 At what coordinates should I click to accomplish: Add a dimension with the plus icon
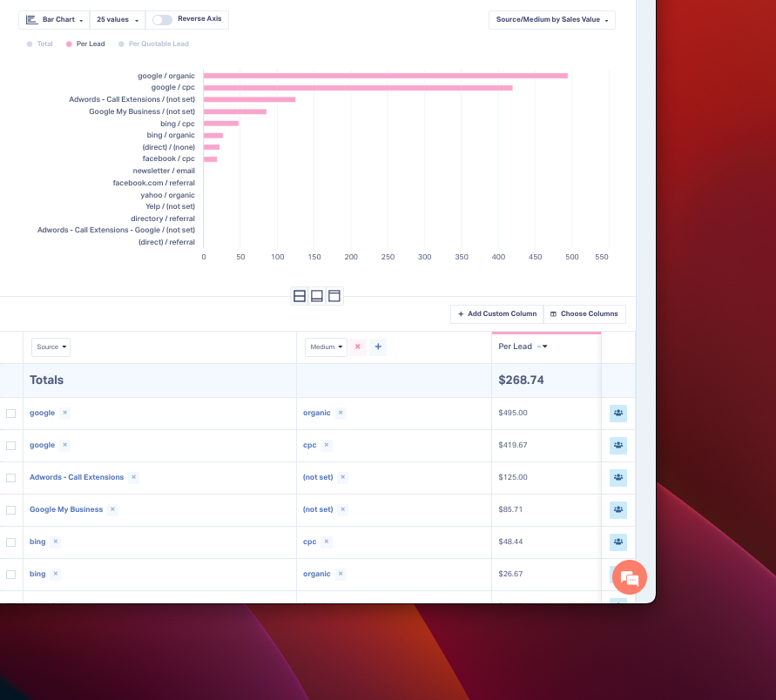tap(378, 347)
